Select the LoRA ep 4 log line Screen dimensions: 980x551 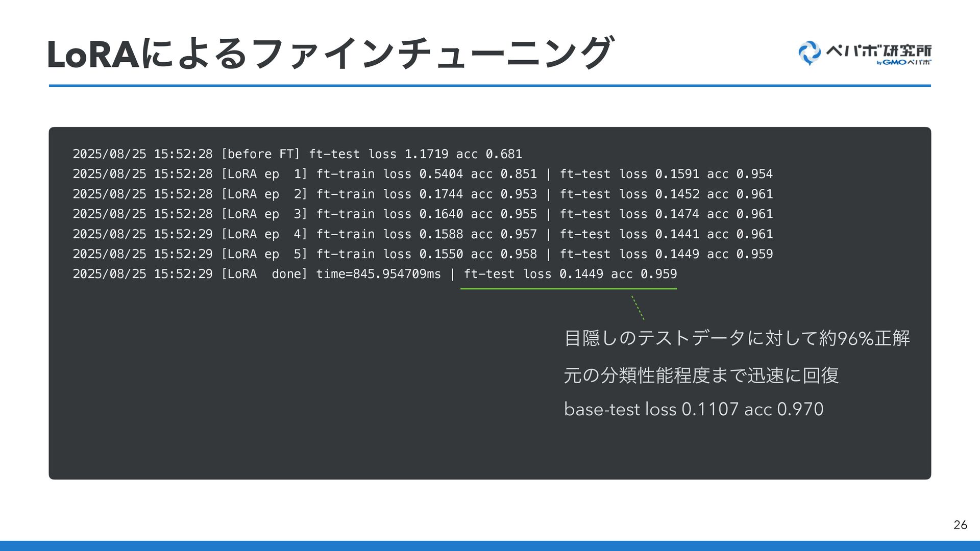click(x=423, y=234)
